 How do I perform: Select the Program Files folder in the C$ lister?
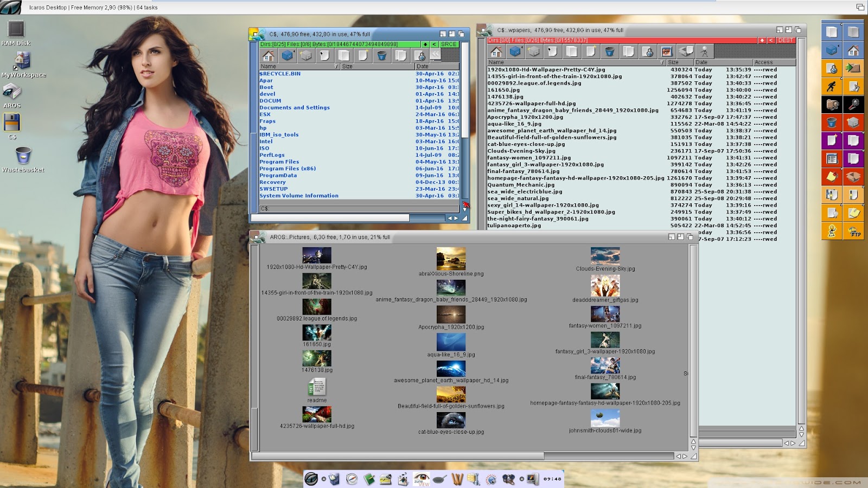point(279,162)
